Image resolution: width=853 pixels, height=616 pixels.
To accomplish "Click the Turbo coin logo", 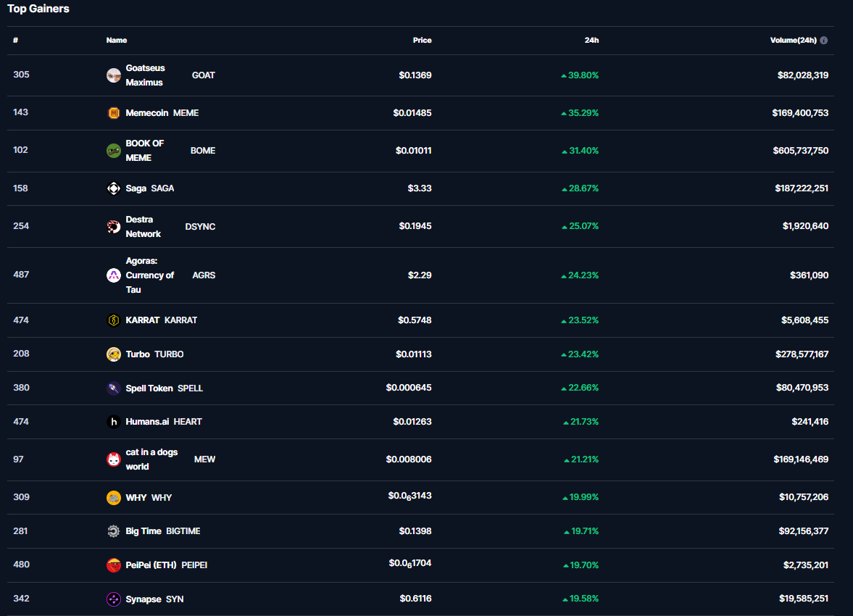I will (114, 354).
